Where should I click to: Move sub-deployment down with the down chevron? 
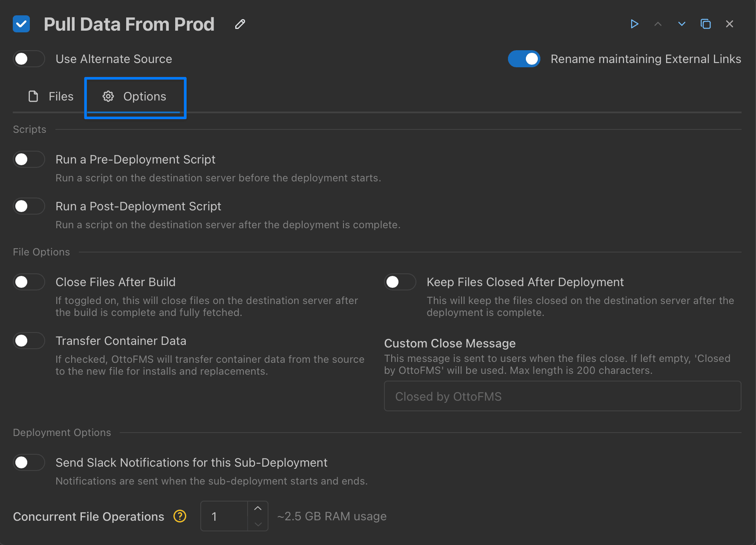(681, 24)
